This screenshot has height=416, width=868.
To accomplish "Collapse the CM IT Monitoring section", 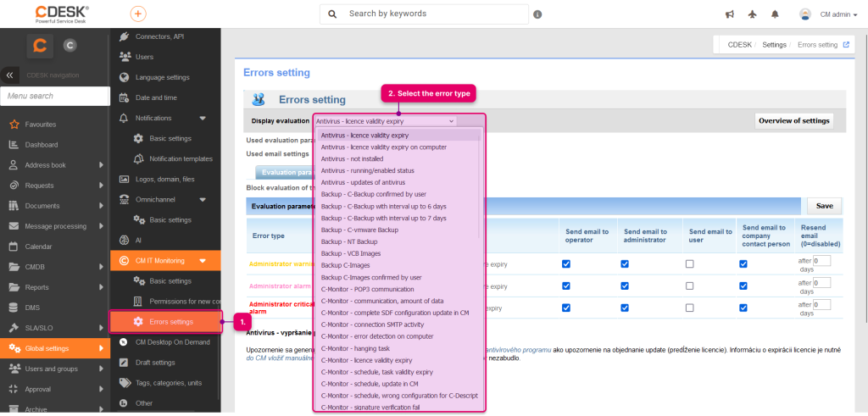I will point(202,261).
